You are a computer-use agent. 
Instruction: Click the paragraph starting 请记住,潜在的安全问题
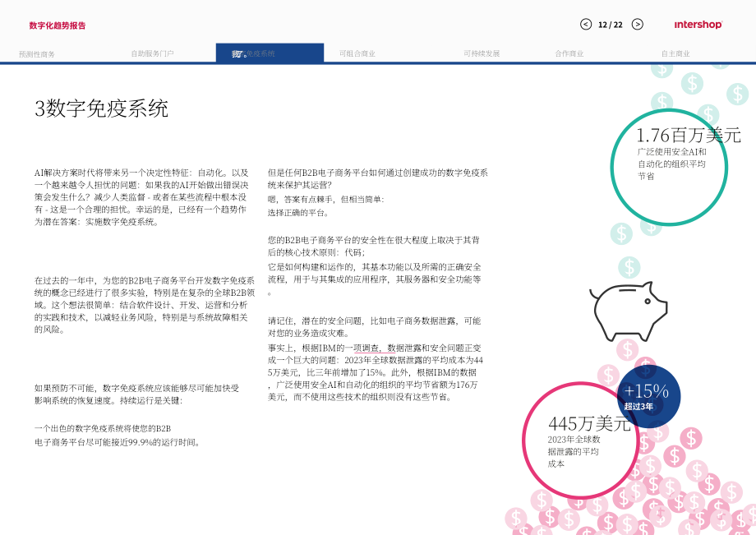pos(375,327)
